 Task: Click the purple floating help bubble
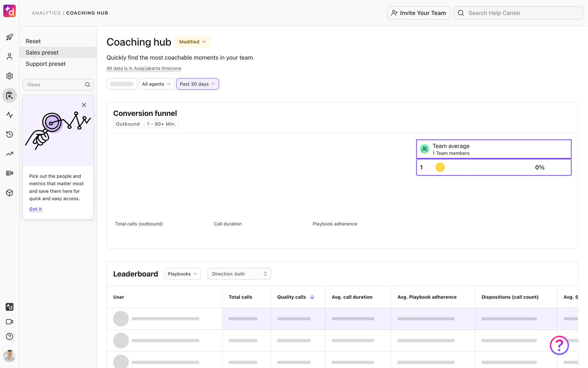(559, 345)
